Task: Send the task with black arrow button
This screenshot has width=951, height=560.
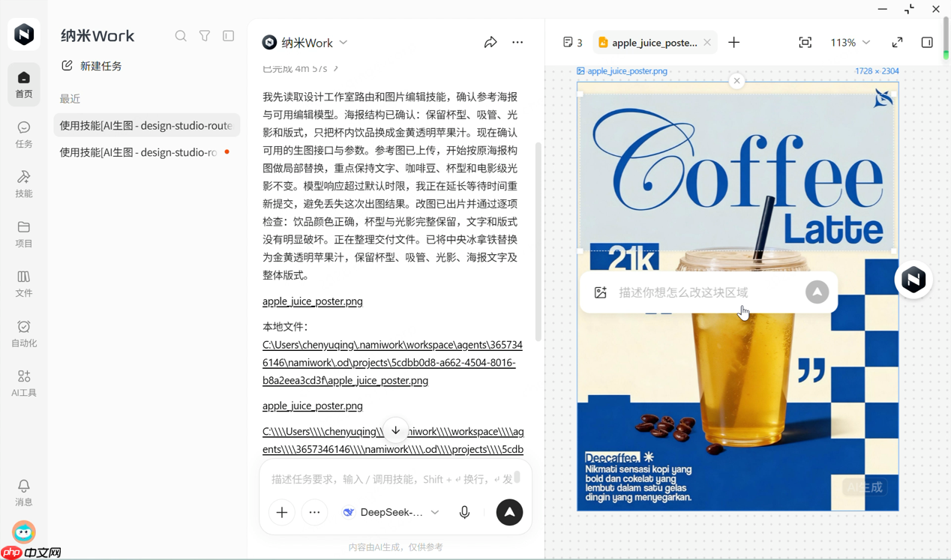Action: click(509, 513)
